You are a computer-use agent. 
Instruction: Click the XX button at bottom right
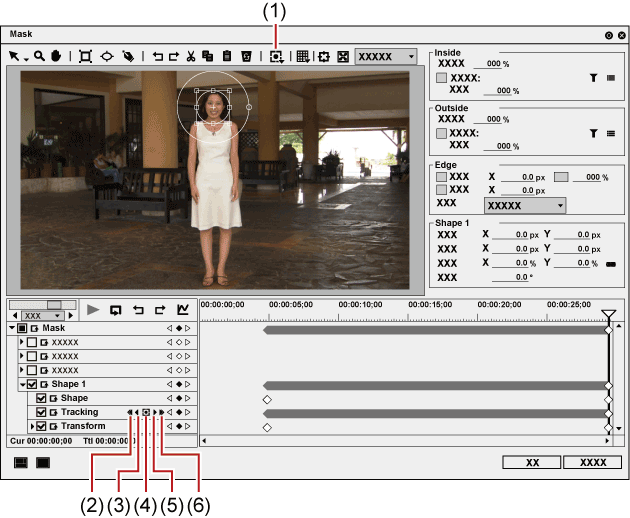(532, 463)
